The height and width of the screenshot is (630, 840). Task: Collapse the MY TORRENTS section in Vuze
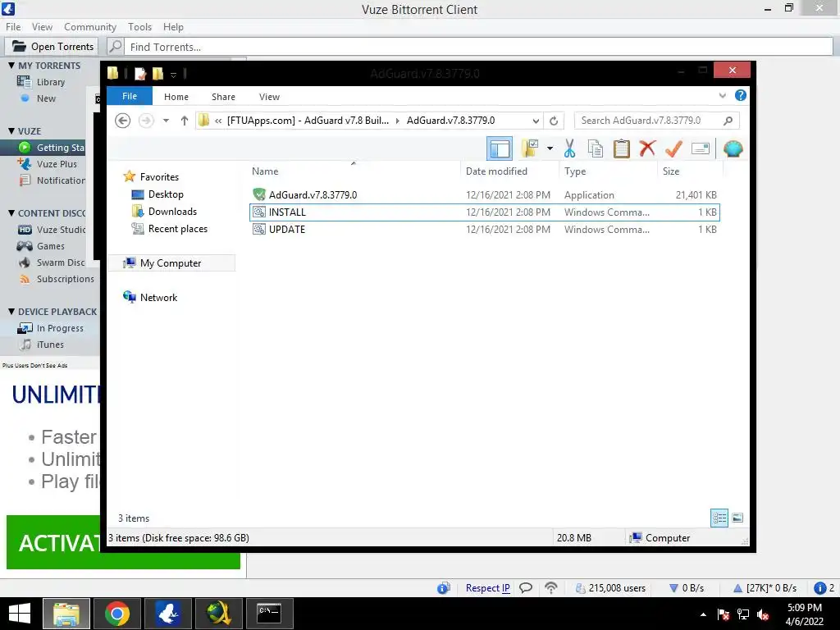[11, 66]
